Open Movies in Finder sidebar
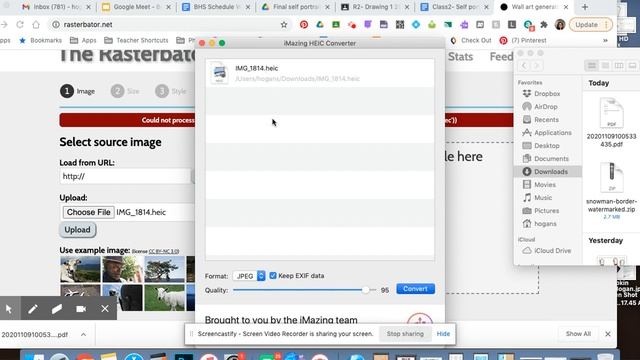This screenshot has height=360, width=640. (x=544, y=184)
